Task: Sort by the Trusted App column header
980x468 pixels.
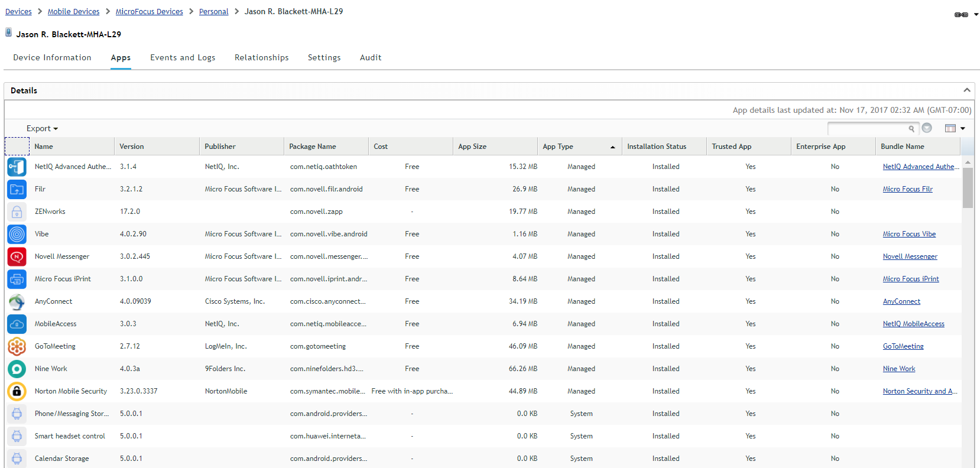Action: pyautogui.click(x=749, y=147)
